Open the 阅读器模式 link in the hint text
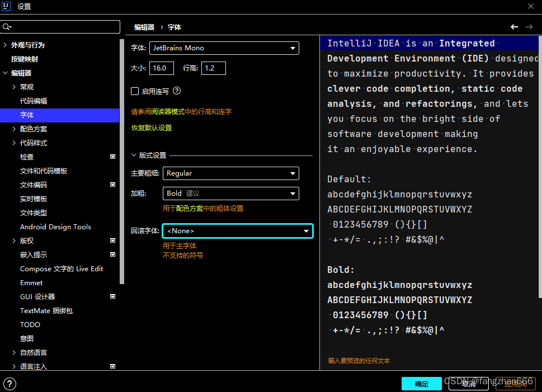Screen dimensions: 542x392 coord(168,112)
